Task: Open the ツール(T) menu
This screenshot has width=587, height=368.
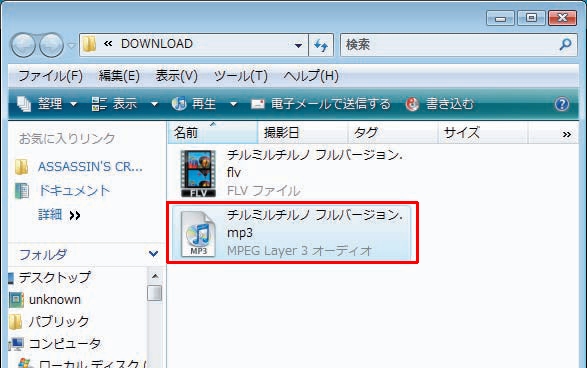Action: pyautogui.click(x=240, y=76)
